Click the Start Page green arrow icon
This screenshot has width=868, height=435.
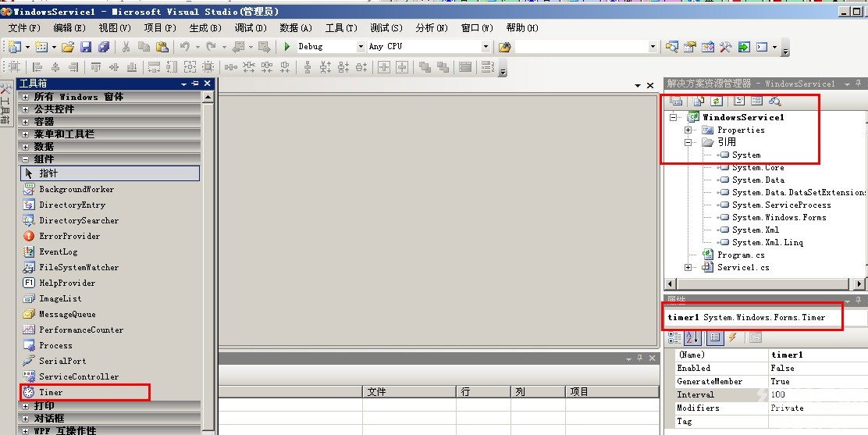(744, 47)
